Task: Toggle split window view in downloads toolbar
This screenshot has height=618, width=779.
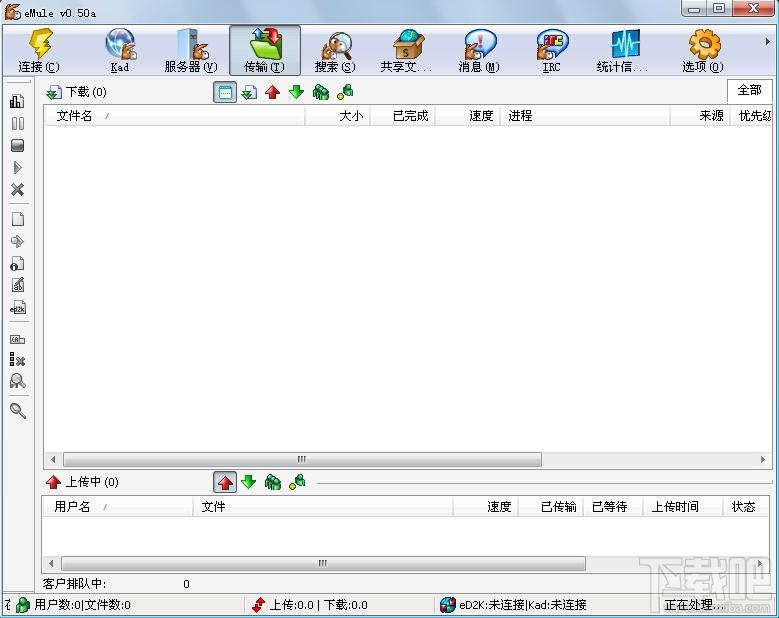Action: pyautogui.click(x=225, y=92)
